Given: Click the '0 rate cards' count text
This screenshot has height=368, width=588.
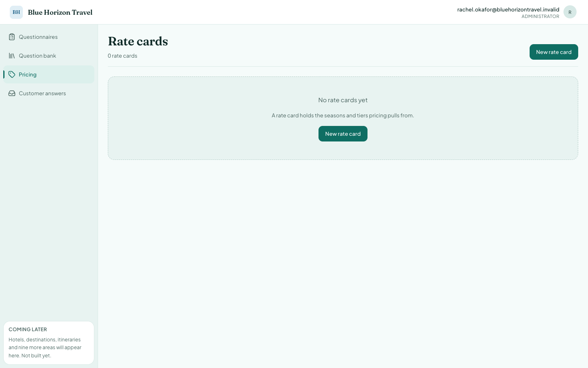Looking at the screenshot, I should point(122,56).
